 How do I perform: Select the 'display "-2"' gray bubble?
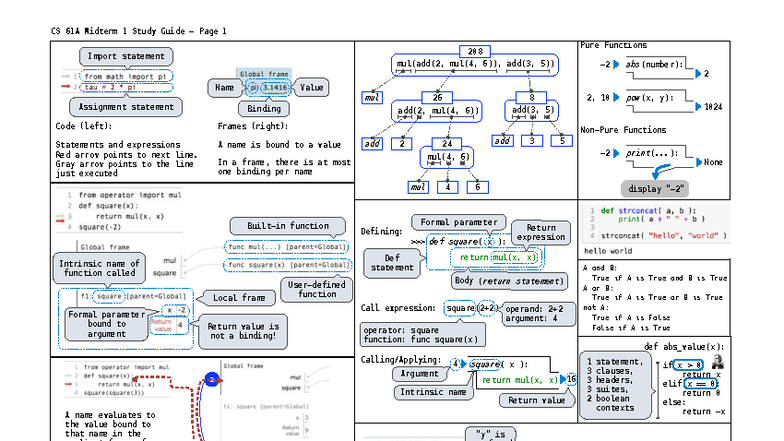(655, 189)
